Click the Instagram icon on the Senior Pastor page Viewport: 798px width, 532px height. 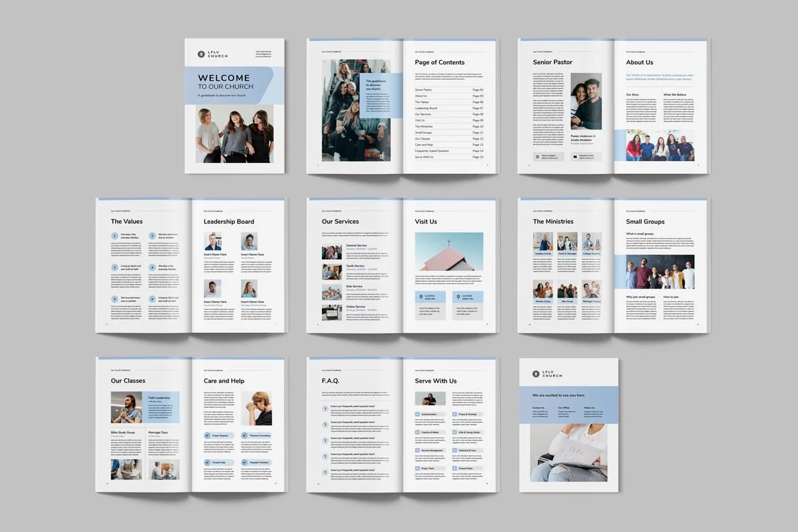coord(537,157)
